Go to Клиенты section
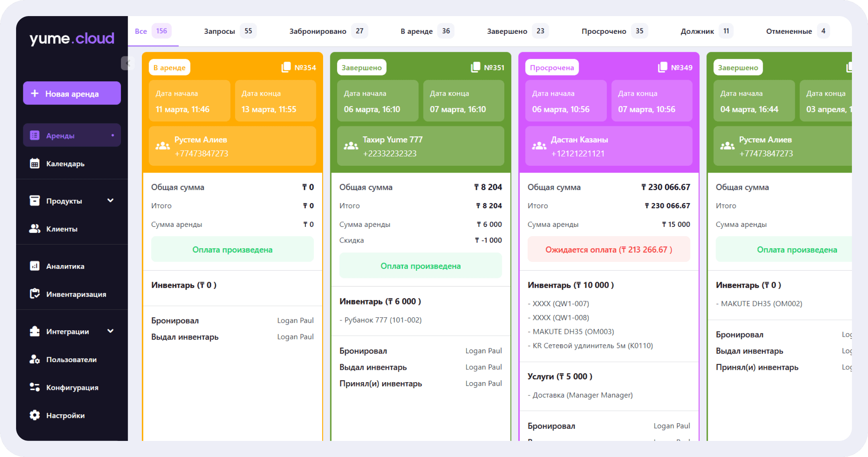The height and width of the screenshot is (457, 868). (x=72, y=228)
